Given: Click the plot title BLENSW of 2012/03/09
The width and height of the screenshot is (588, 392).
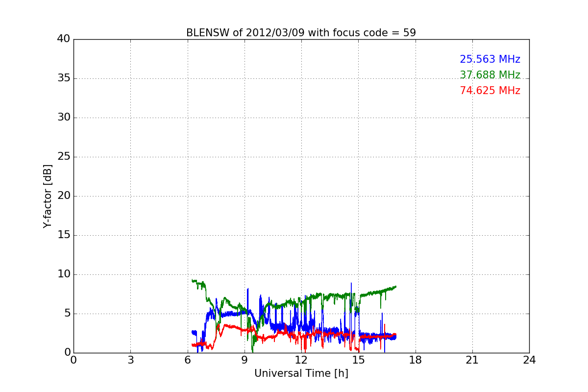Looking at the screenshot, I should 301,33.
